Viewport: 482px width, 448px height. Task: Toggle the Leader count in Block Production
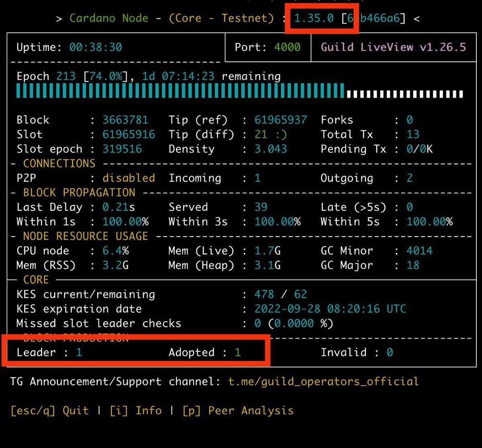[79, 352]
